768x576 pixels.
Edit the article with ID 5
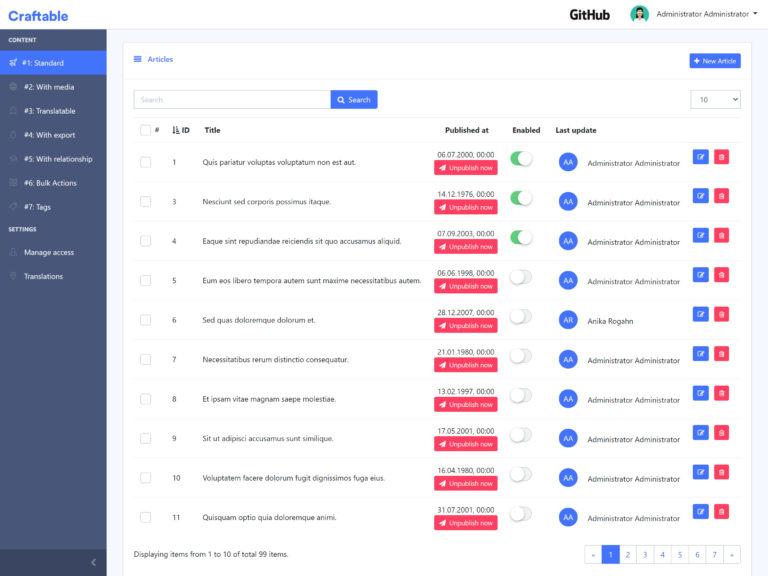coord(700,275)
